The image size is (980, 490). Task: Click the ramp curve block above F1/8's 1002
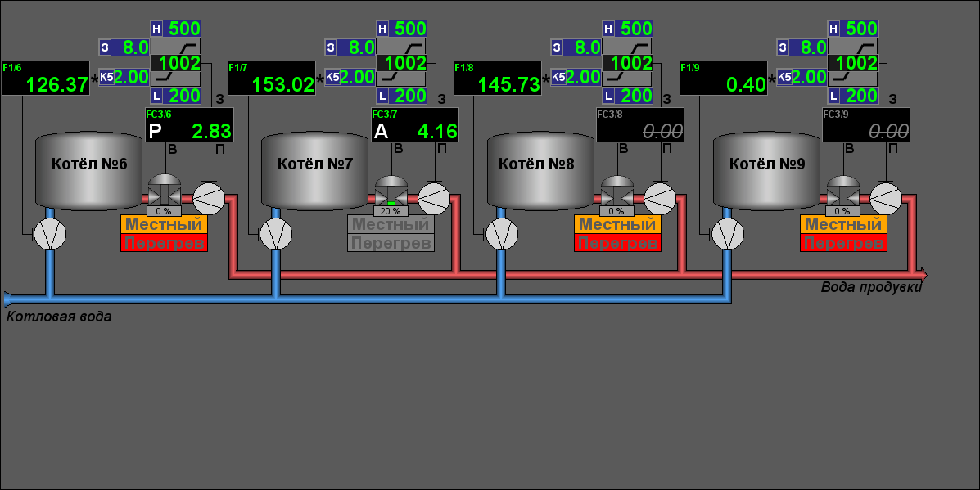tap(627, 46)
